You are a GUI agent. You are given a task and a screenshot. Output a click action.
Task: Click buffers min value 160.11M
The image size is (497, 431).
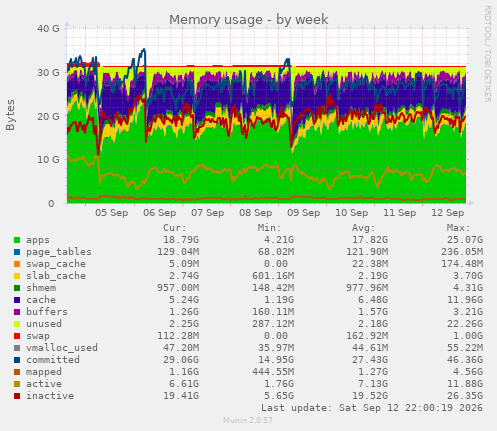point(273,312)
